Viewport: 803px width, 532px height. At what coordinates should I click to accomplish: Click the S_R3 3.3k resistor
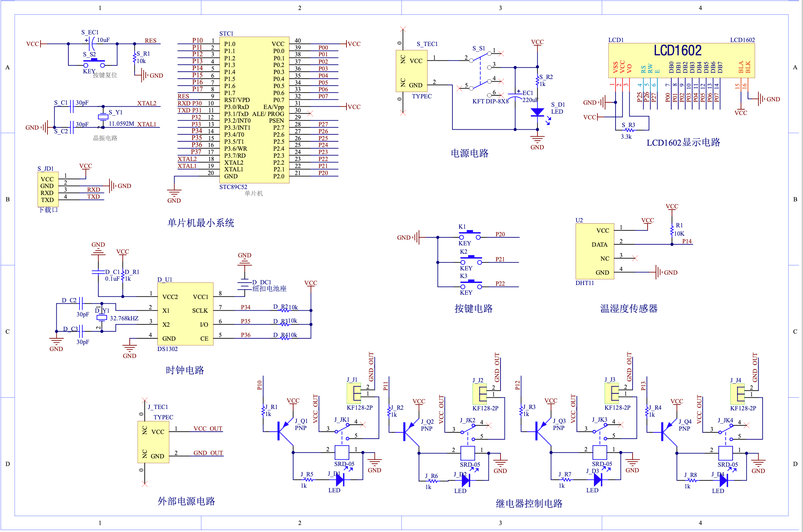click(x=629, y=130)
